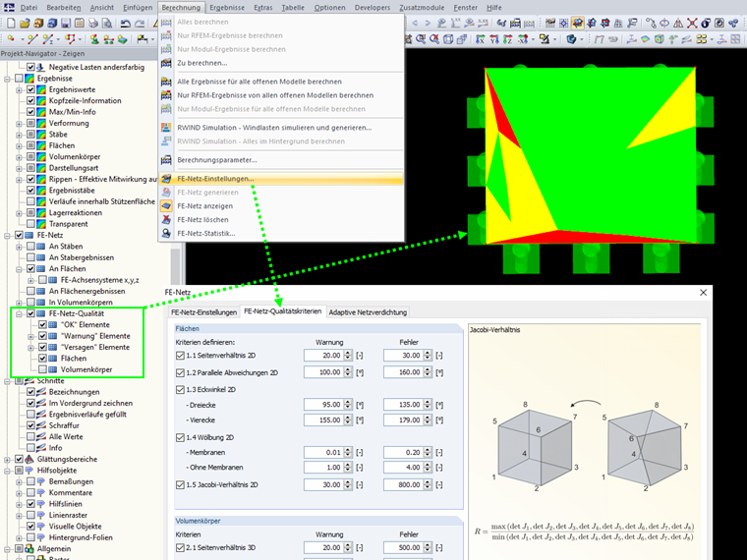
Task: Expand the Glättungsbereiche tree node
Action: point(7,460)
